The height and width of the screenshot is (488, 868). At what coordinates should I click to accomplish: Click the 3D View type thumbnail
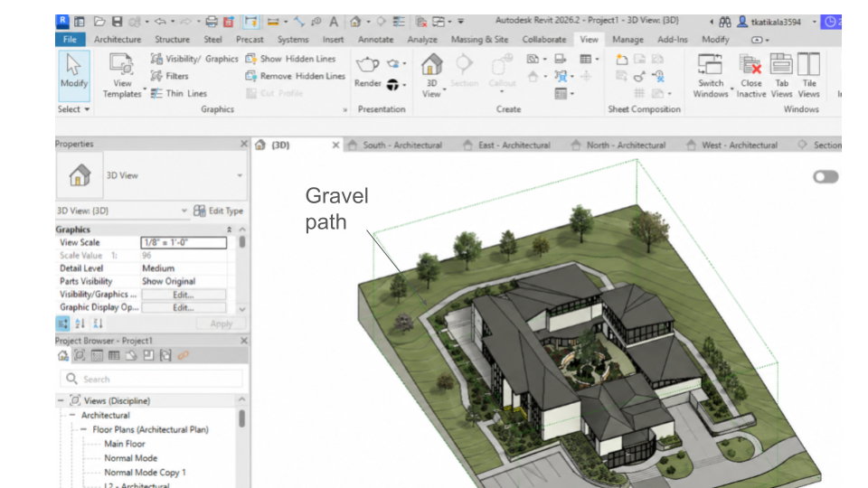(80, 175)
